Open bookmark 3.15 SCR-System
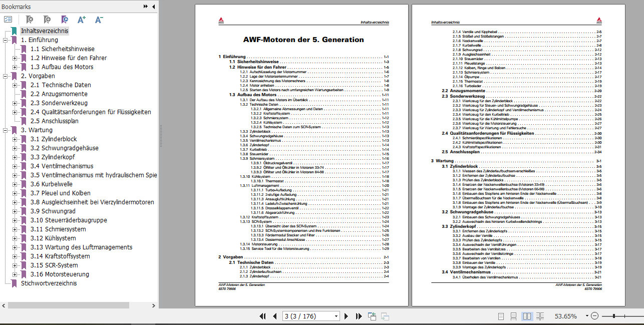 [54, 265]
